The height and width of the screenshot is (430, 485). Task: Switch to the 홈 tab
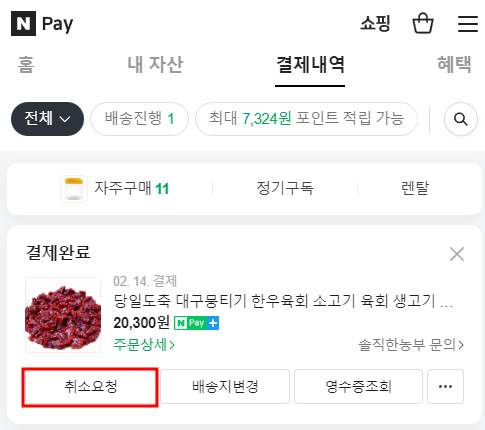coord(26,65)
